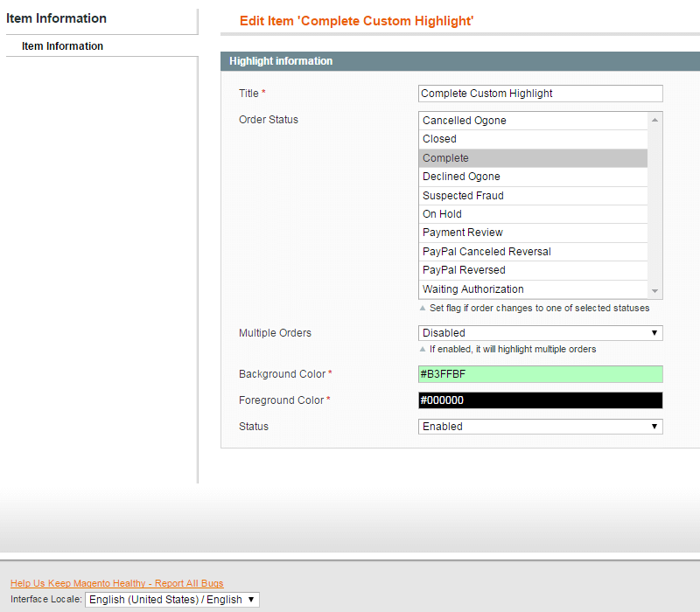The height and width of the screenshot is (612, 700).
Task: Click the Background Color #B3FFBF field
Action: tap(540, 374)
